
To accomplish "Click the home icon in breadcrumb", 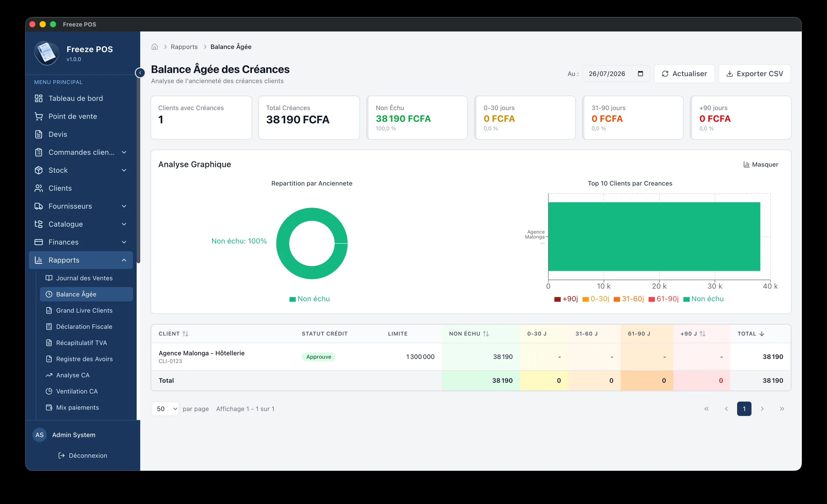I will pyautogui.click(x=154, y=46).
